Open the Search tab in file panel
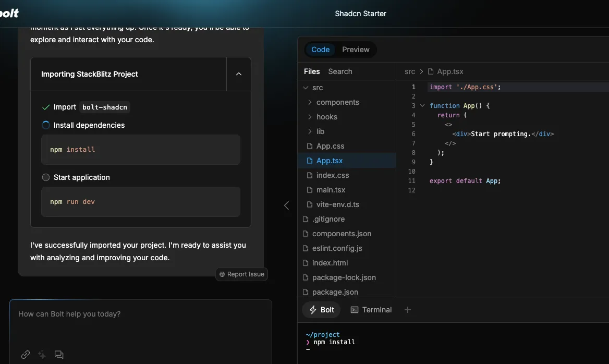The image size is (609, 364). 340,71
